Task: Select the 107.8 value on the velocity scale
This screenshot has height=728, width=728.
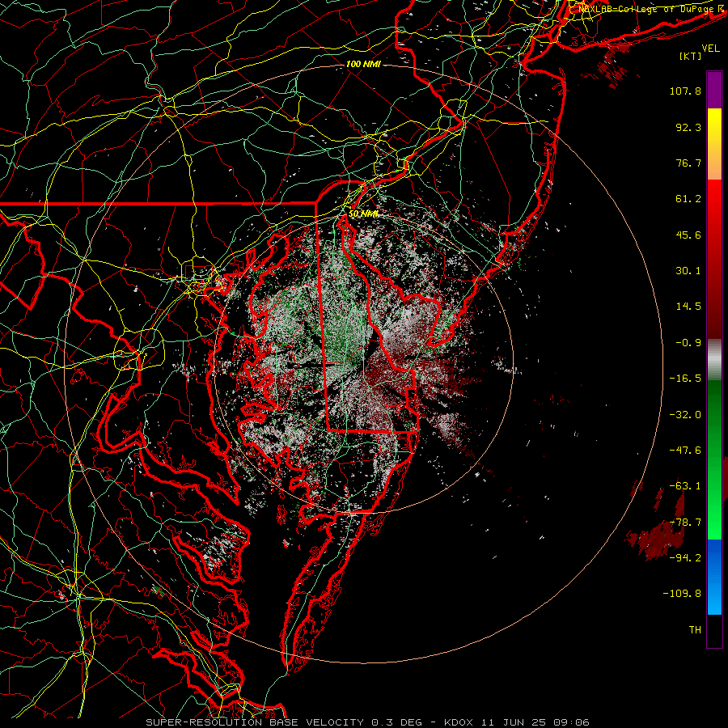Action: tap(685, 91)
